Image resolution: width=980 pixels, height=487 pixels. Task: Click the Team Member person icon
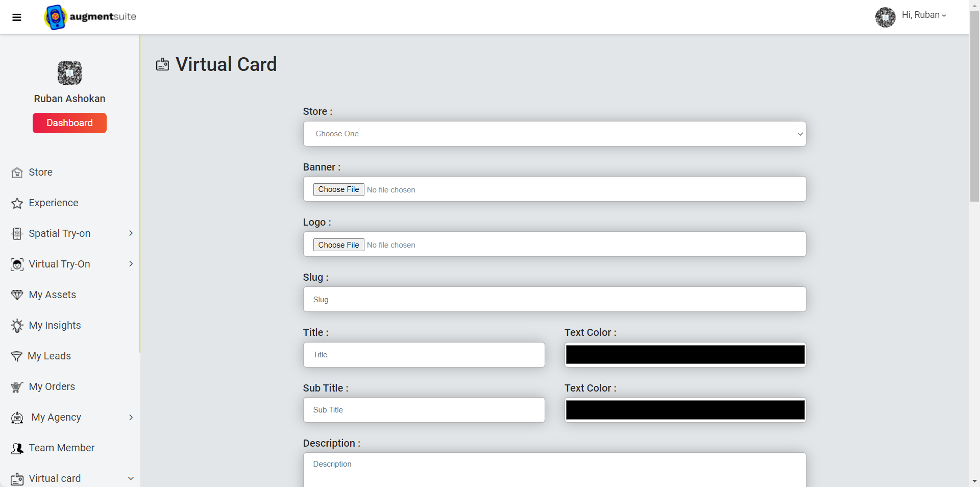click(x=17, y=448)
